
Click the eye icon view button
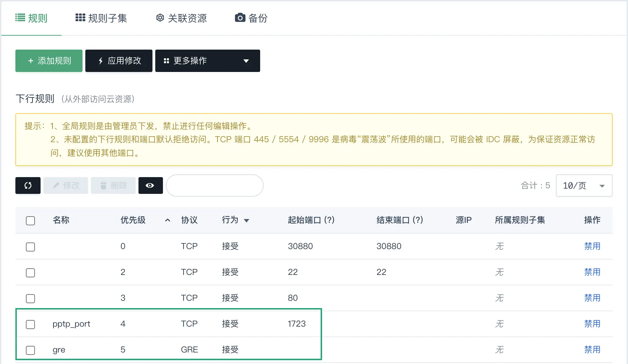coord(150,185)
